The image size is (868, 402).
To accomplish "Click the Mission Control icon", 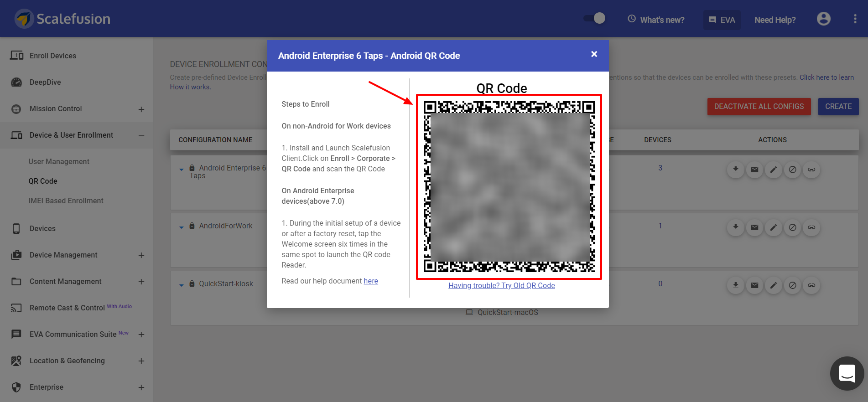I will (16, 109).
